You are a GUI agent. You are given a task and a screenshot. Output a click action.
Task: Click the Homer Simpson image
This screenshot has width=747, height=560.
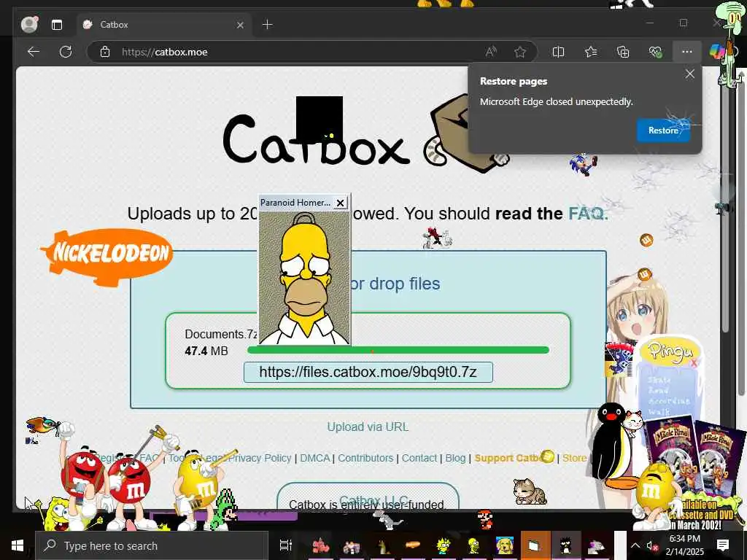click(304, 278)
